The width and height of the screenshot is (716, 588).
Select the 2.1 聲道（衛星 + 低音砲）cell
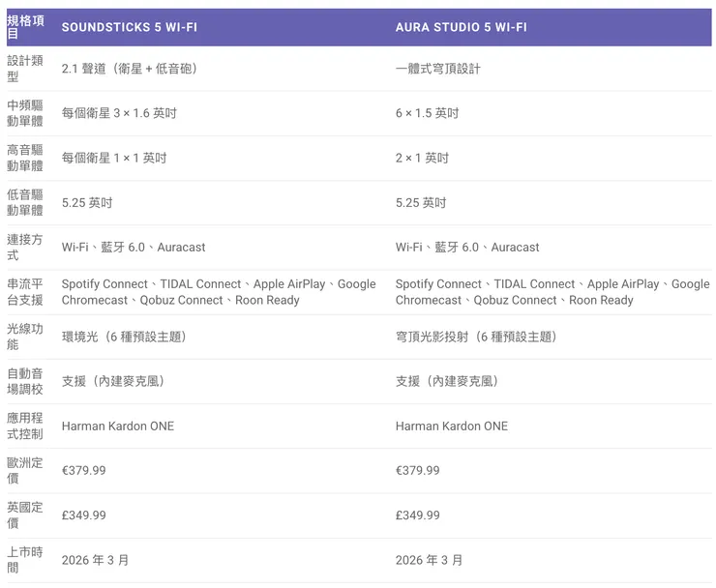[x=130, y=69]
